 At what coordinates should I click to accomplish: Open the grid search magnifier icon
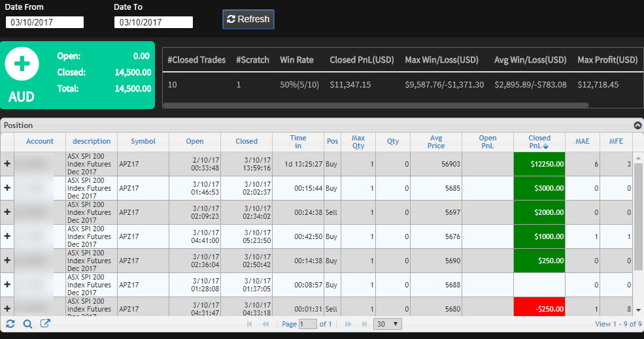tap(27, 324)
